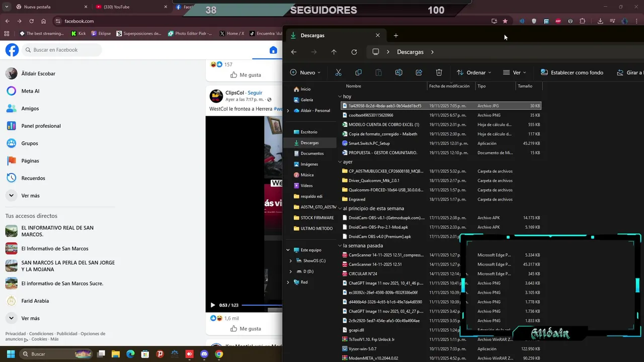The width and height of the screenshot is (644, 362).
Task: Open Google Chrome from the taskbar
Action: click(219, 354)
